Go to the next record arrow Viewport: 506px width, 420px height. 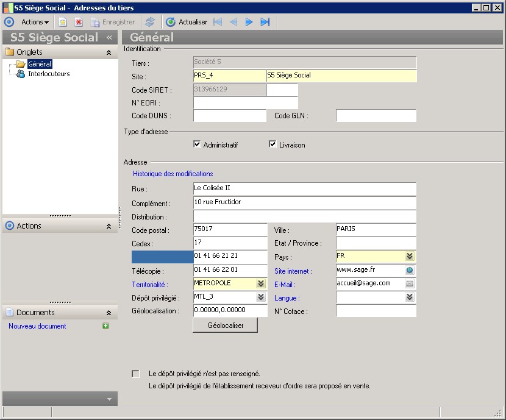coord(249,22)
